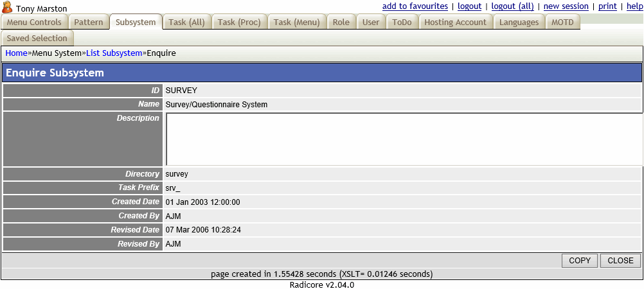Switch to the Pattern tab
This screenshot has width=644, height=289.
88,22
